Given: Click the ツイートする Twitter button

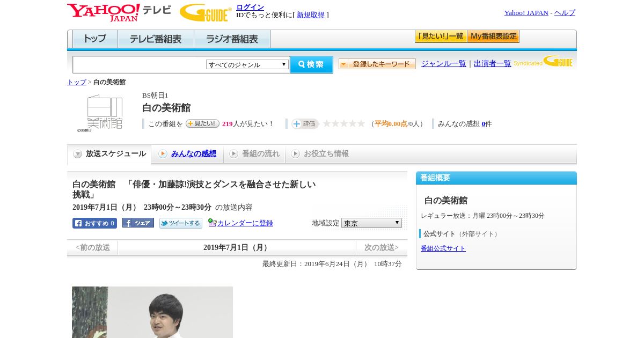Looking at the screenshot, I should pyautogui.click(x=181, y=223).
